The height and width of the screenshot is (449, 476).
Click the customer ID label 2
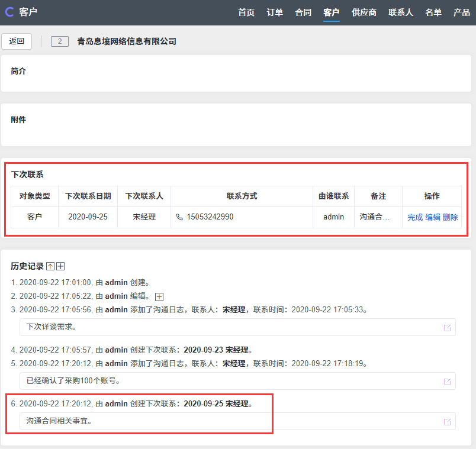(60, 41)
